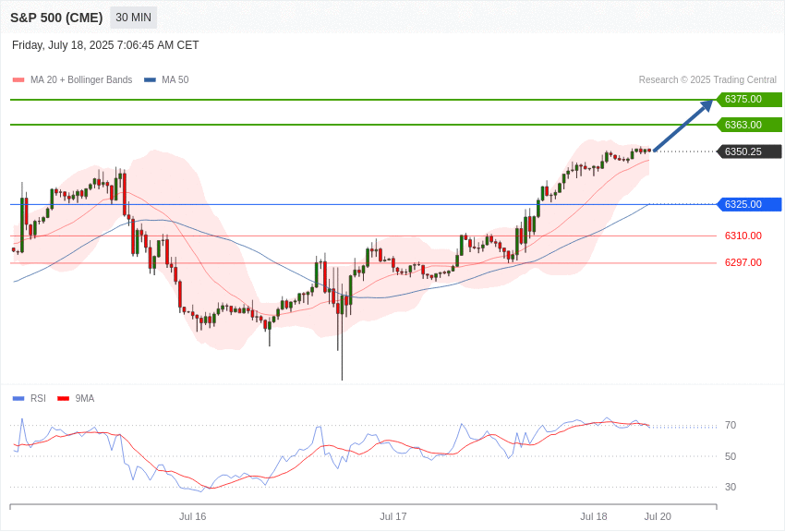The height and width of the screenshot is (532, 785).
Task: Click the 6375.00 green resistance price tag
Action: [750, 99]
